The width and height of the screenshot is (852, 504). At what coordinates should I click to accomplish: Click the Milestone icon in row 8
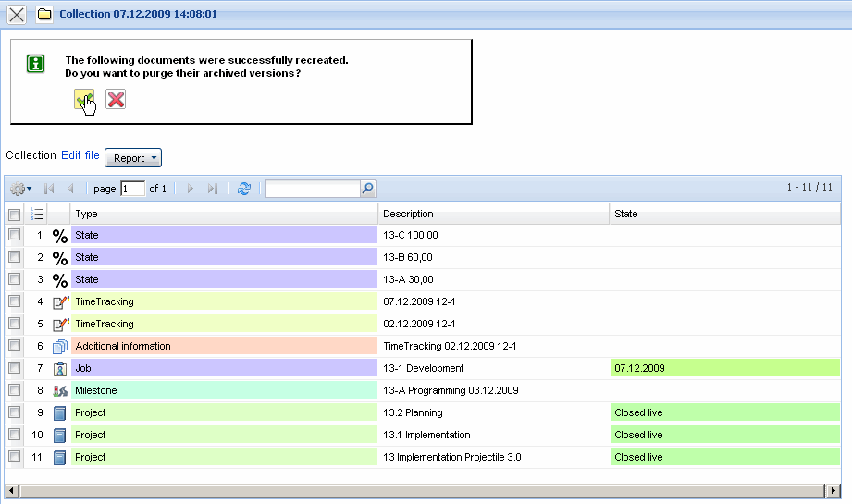(x=60, y=390)
